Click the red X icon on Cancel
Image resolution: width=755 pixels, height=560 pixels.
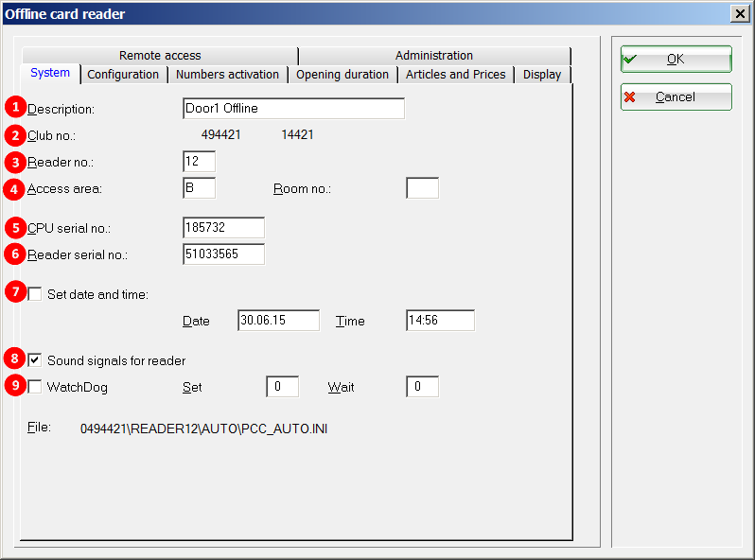(x=631, y=97)
